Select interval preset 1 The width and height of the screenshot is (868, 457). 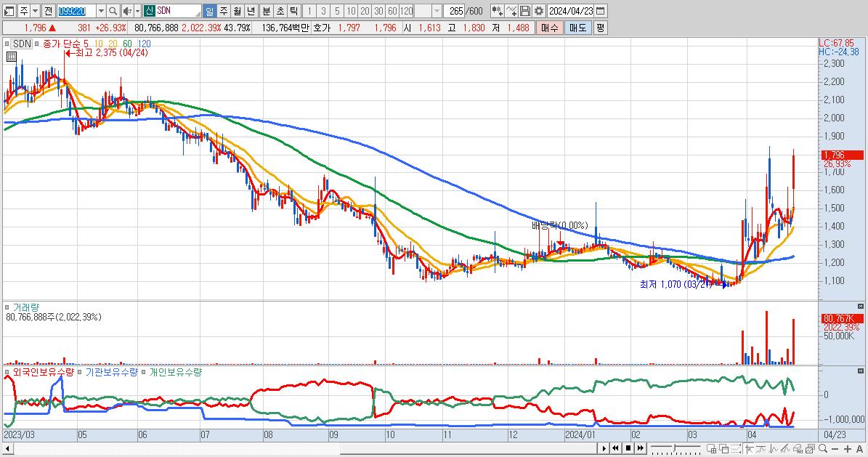pyautogui.click(x=309, y=10)
